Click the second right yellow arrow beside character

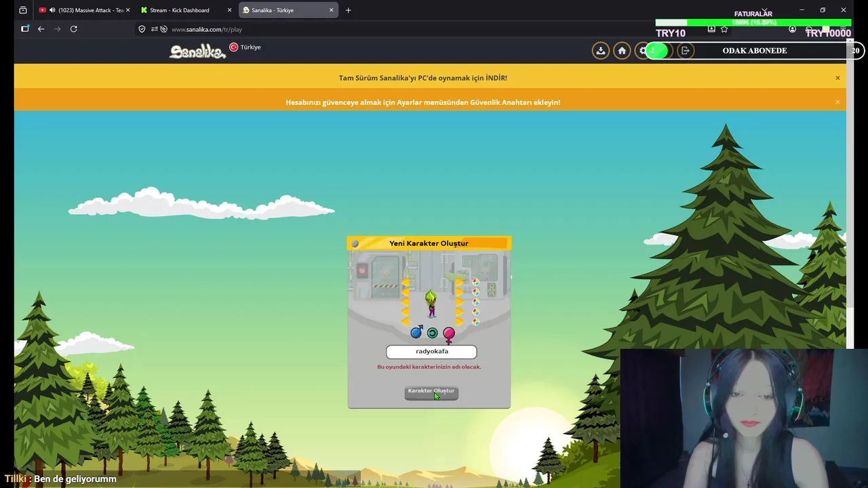click(x=460, y=292)
